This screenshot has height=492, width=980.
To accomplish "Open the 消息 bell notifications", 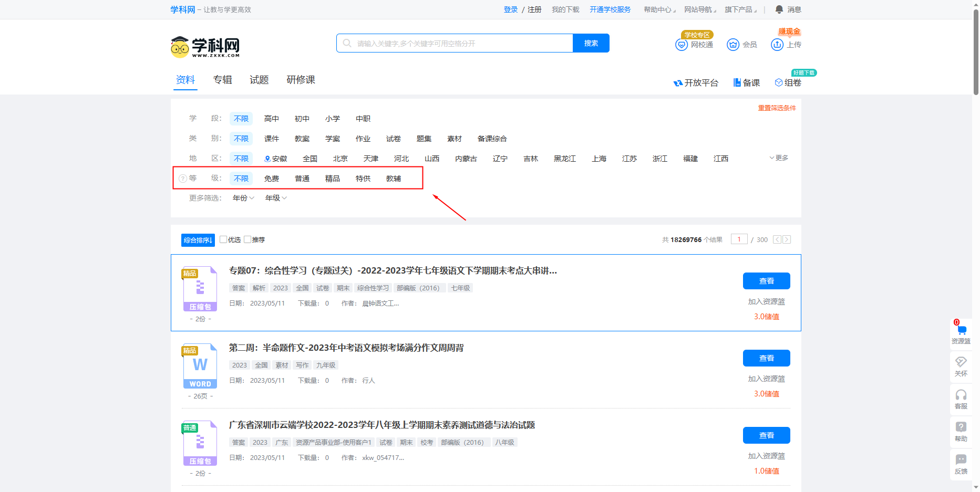I will click(779, 9).
